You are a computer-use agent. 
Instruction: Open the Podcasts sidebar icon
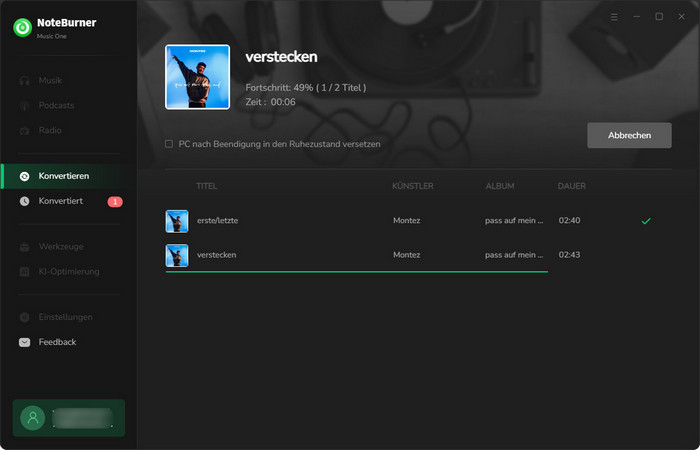(25, 105)
